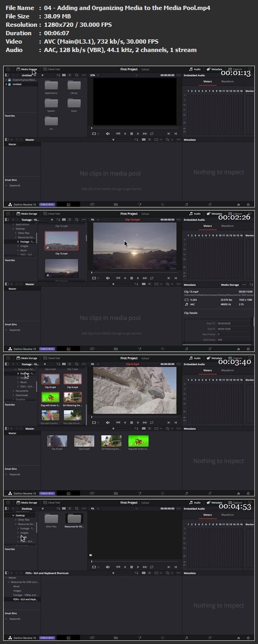Viewport: 258px width, 644px height.
Task: Open Home project manager icon in 00:01:13 frame
Action: 239,204
